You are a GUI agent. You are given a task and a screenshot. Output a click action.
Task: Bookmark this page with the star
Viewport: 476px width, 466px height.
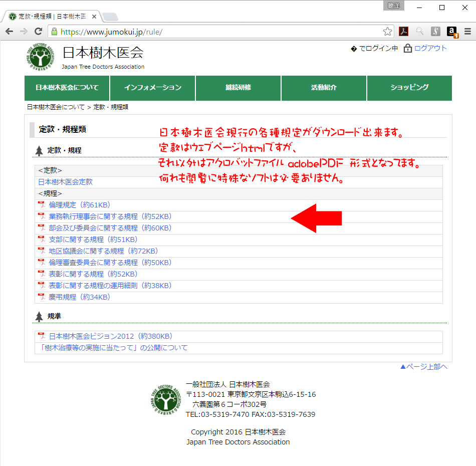click(387, 31)
